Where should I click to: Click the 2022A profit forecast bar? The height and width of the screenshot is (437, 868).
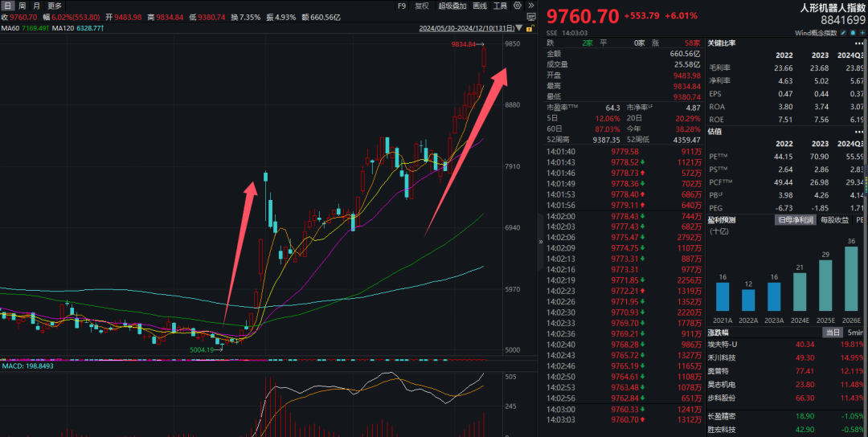pyautogui.click(x=748, y=300)
